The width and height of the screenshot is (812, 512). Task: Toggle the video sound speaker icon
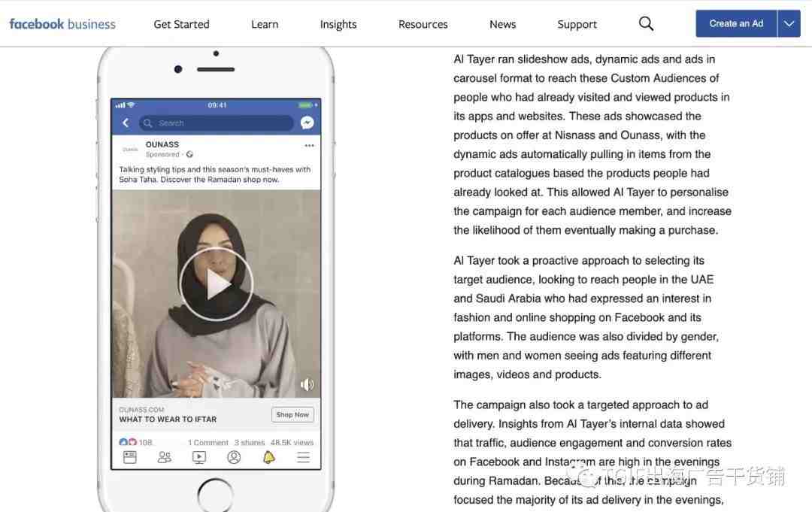(307, 384)
